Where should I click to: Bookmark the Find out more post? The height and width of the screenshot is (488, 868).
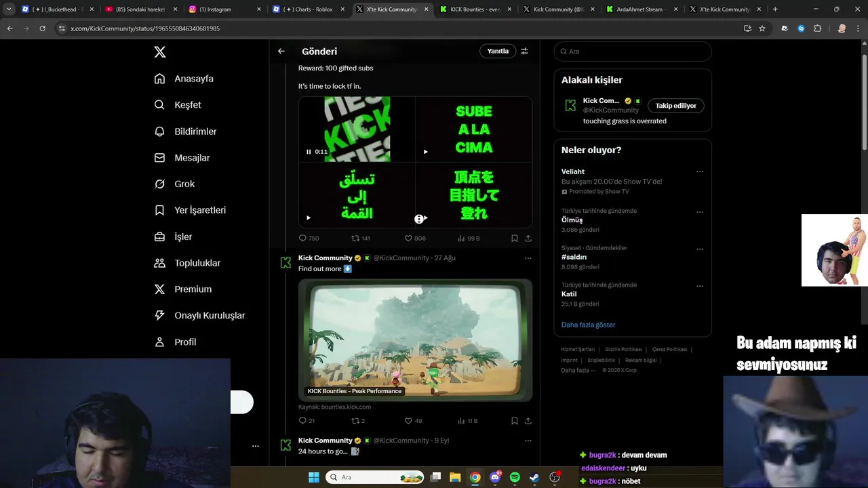[x=515, y=421]
